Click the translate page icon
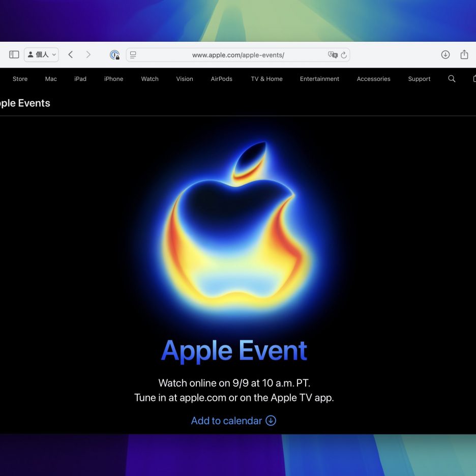The image size is (476, 476). (333, 55)
